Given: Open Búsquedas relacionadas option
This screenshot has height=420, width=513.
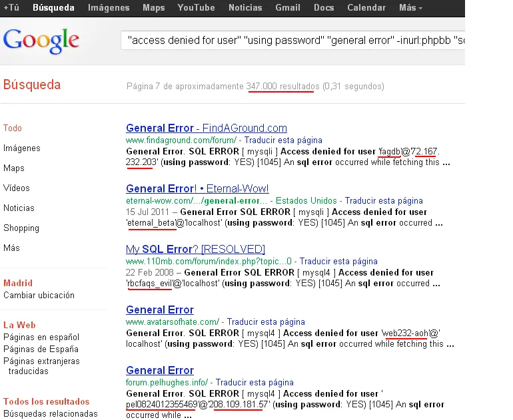Looking at the screenshot, I should tap(51, 414).
